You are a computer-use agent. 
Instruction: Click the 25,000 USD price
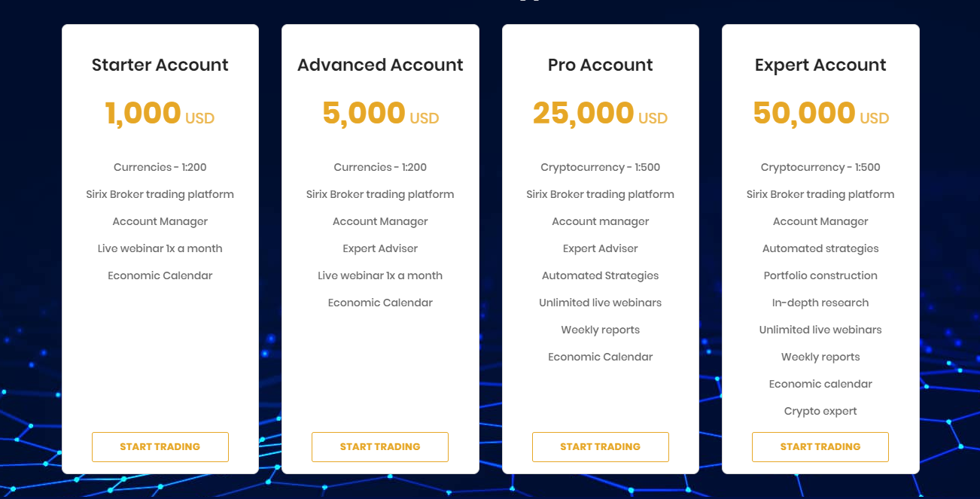[x=601, y=114]
